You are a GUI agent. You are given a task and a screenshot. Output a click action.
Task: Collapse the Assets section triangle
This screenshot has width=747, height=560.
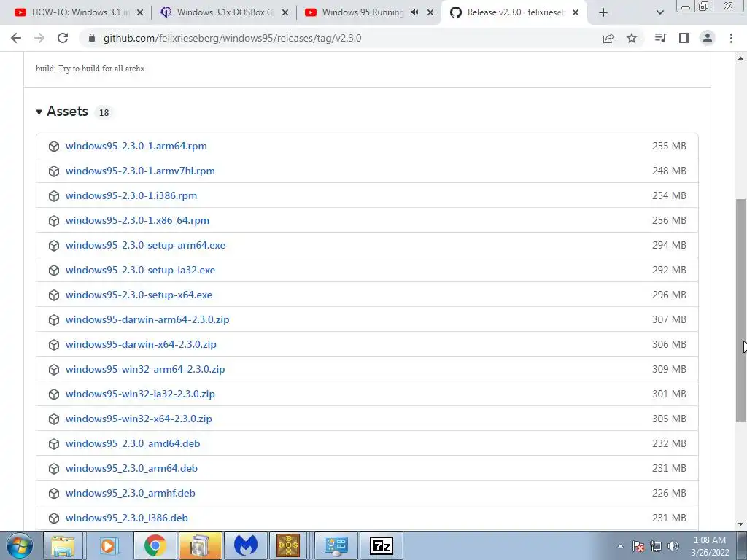(x=39, y=112)
